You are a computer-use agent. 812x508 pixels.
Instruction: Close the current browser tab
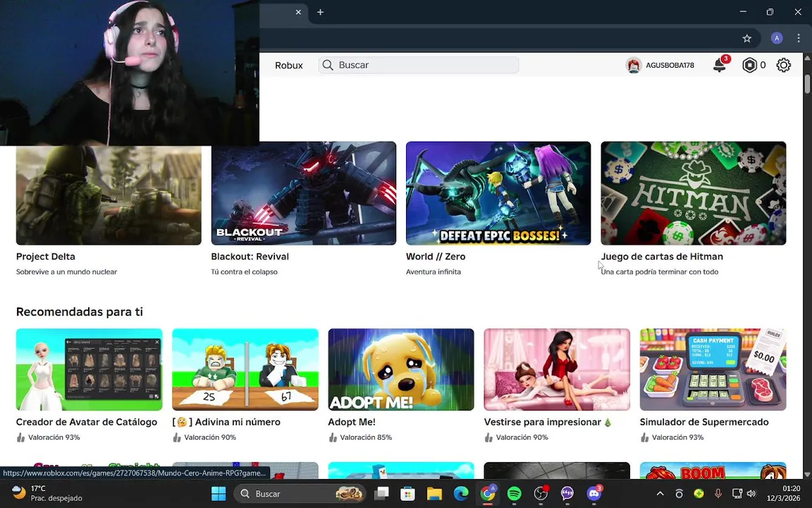coord(298,12)
